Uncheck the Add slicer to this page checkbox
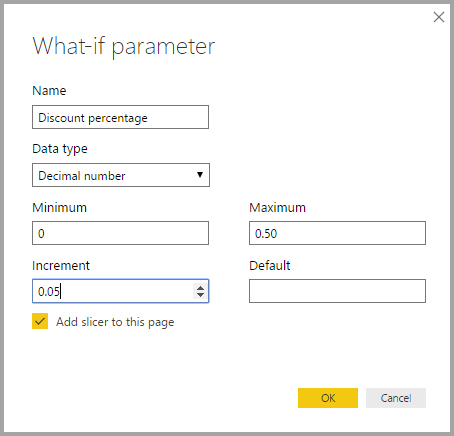The width and height of the screenshot is (454, 436). click(40, 321)
